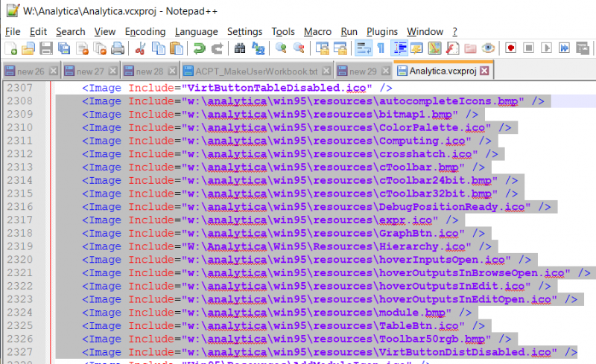The image size is (596, 364).
Task: Start macro recording with red dot icon
Action: point(510,48)
